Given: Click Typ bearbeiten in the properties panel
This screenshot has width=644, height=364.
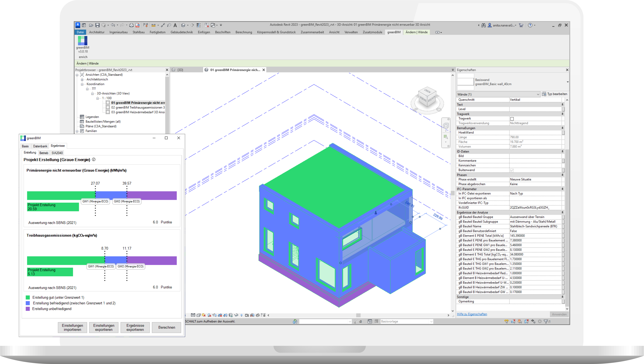Looking at the screenshot, I should (x=555, y=94).
